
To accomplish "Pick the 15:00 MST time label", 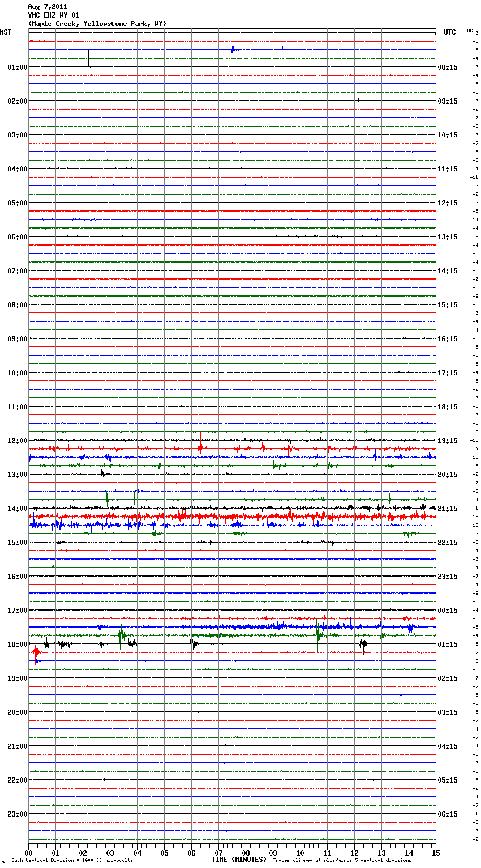I will (18, 543).
